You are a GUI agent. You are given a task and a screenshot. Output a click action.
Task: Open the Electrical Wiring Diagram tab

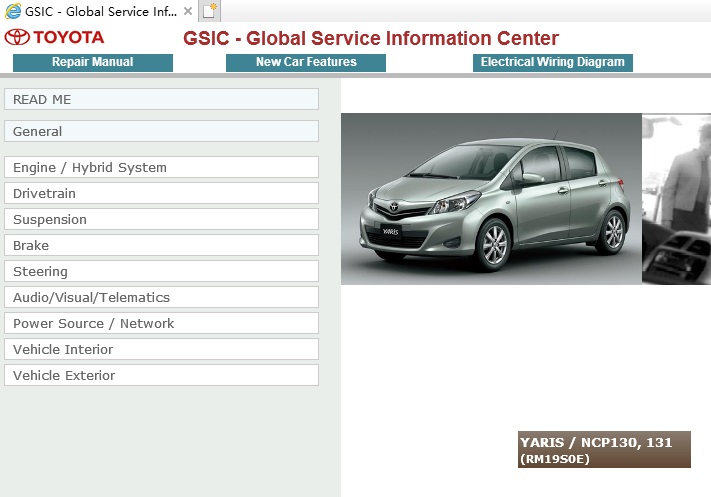click(552, 63)
